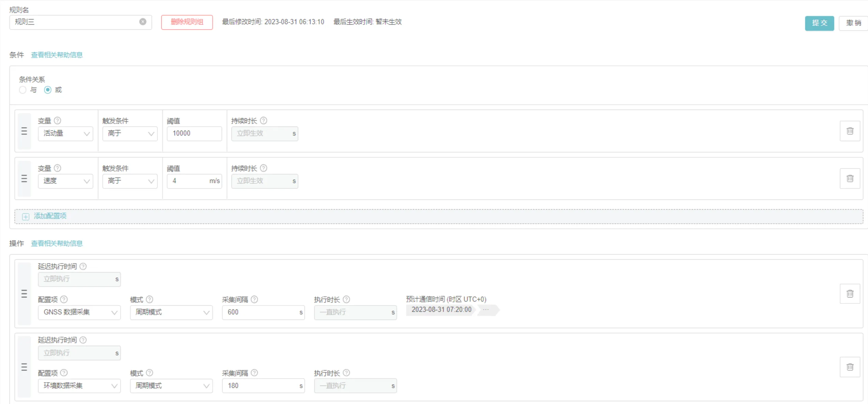Delete the 速度 condition row
Image resolution: width=868 pixels, height=404 pixels.
[850, 178]
